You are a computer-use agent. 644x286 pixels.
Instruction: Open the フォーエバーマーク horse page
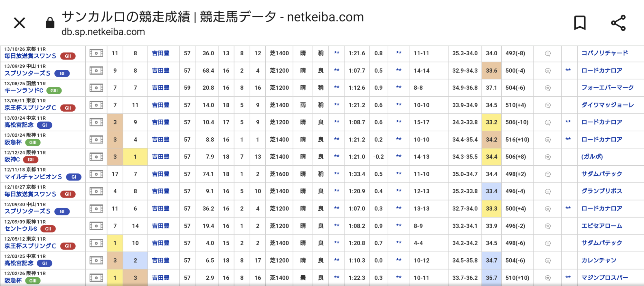pos(607,88)
